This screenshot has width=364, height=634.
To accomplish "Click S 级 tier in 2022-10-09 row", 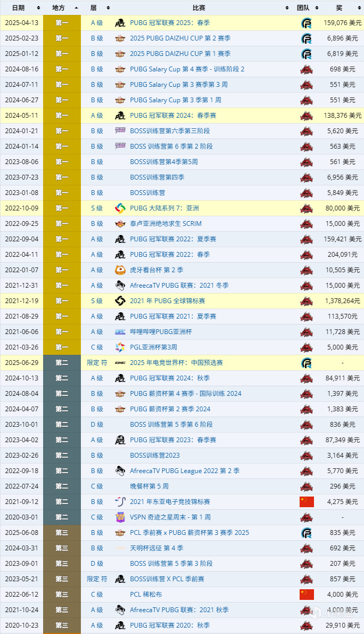I will (97, 208).
